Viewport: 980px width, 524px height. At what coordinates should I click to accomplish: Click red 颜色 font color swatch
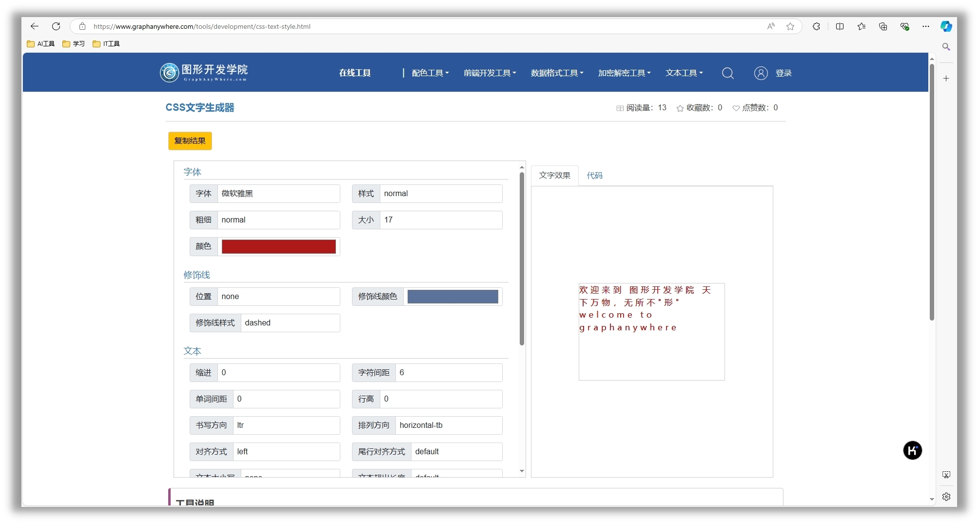point(278,247)
